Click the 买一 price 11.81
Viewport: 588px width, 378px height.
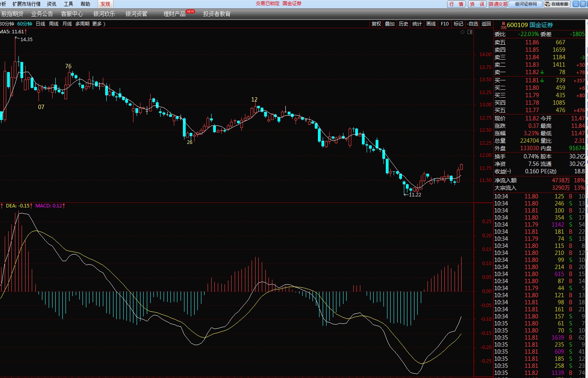532,80
